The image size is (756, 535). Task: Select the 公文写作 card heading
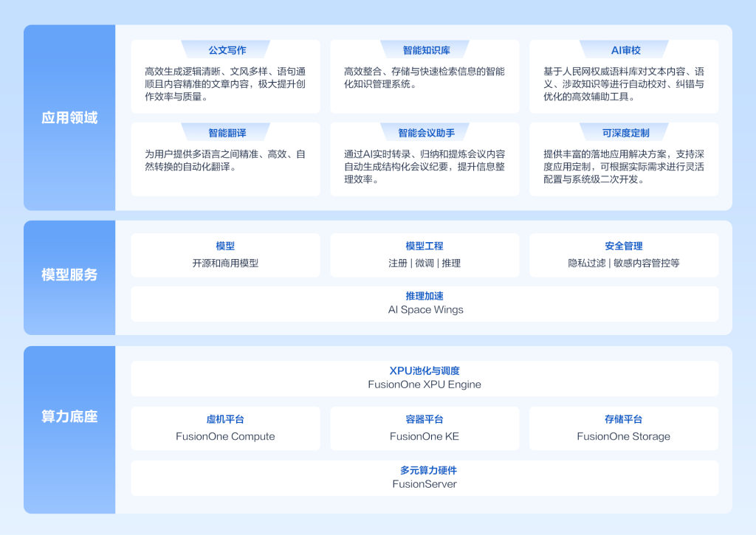tap(226, 49)
